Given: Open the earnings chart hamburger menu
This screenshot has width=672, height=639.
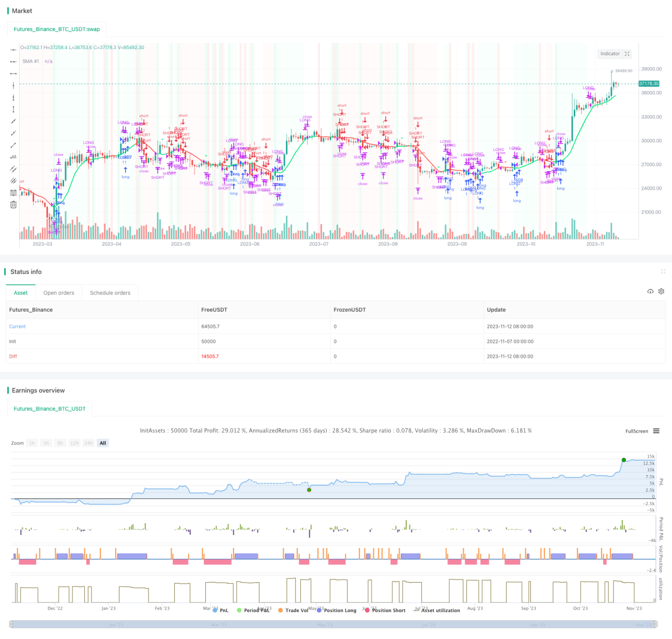Looking at the screenshot, I should tap(656, 431).
